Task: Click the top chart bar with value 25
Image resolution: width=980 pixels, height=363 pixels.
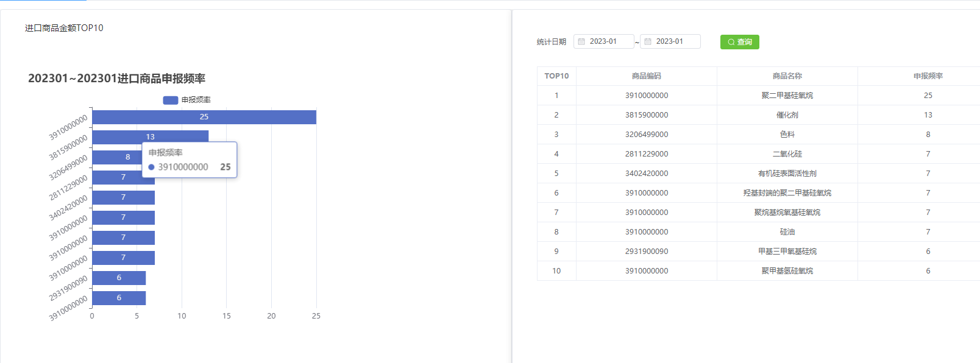Action: point(204,117)
